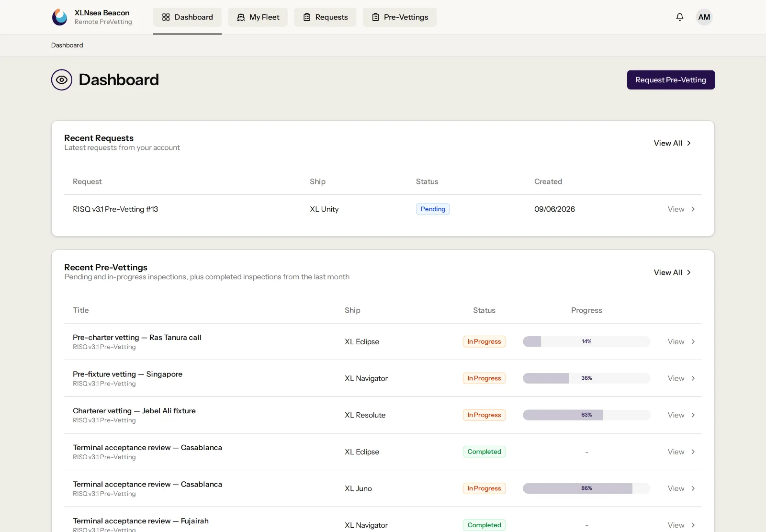Click the Title column header
Viewport: 766px width, 532px height.
pos(81,310)
